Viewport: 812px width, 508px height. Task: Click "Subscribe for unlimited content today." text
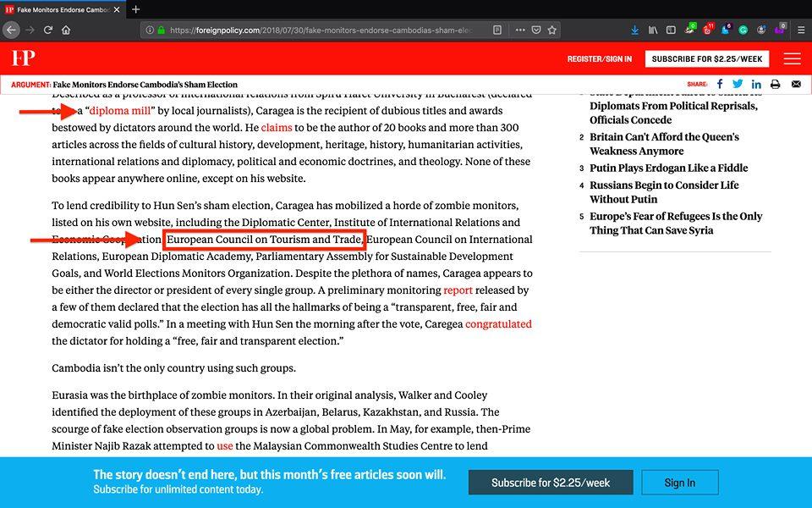tap(178, 489)
